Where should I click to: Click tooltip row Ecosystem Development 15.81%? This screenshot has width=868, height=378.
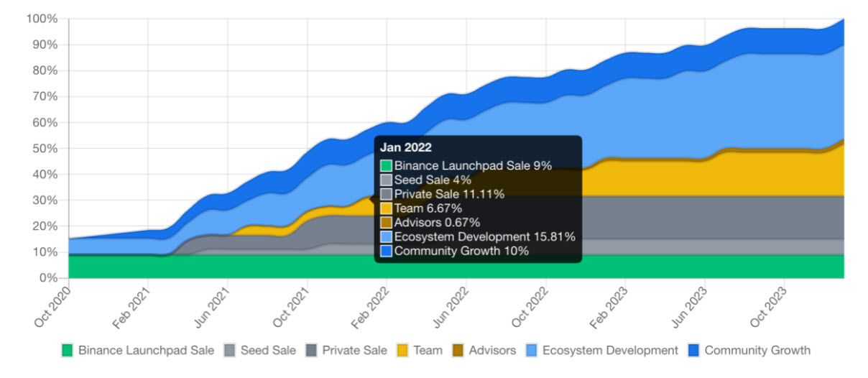pos(484,236)
